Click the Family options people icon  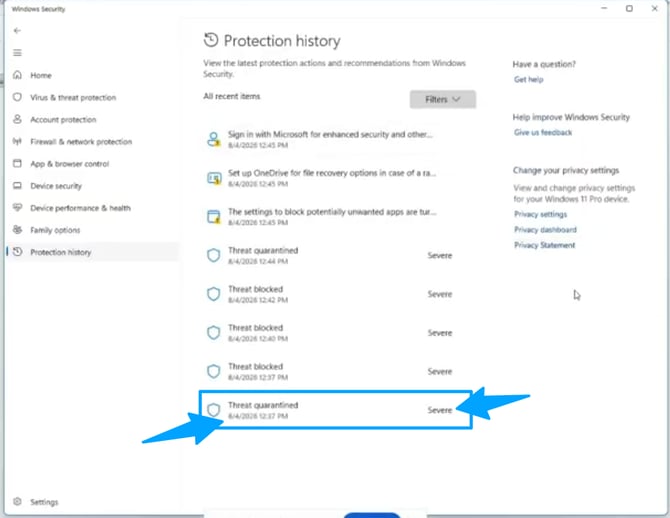click(x=17, y=230)
